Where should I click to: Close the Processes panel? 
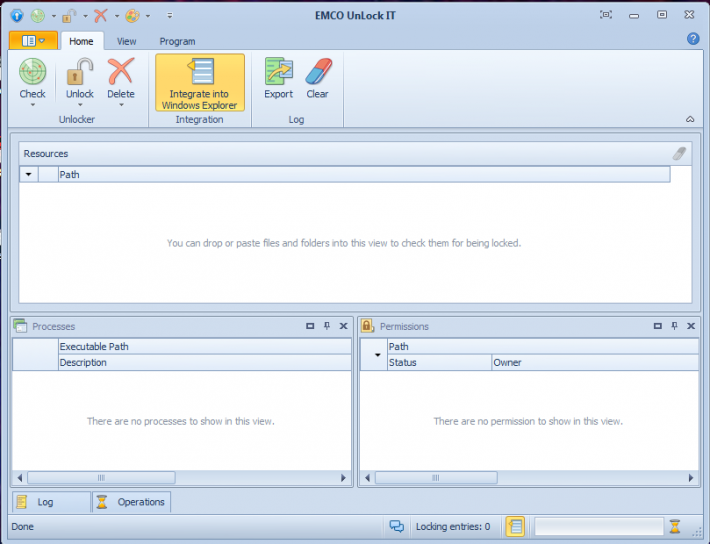344,326
